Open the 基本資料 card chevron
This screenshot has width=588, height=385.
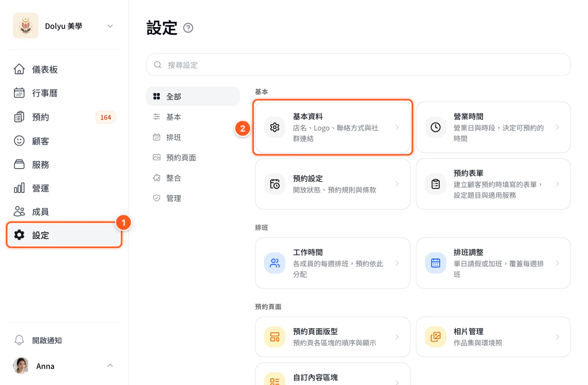[397, 127]
